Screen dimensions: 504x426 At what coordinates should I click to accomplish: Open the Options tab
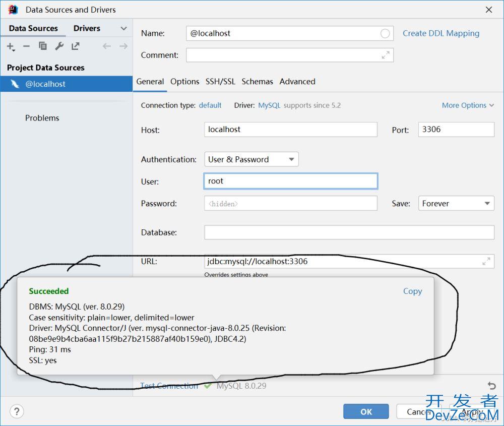point(185,82)
